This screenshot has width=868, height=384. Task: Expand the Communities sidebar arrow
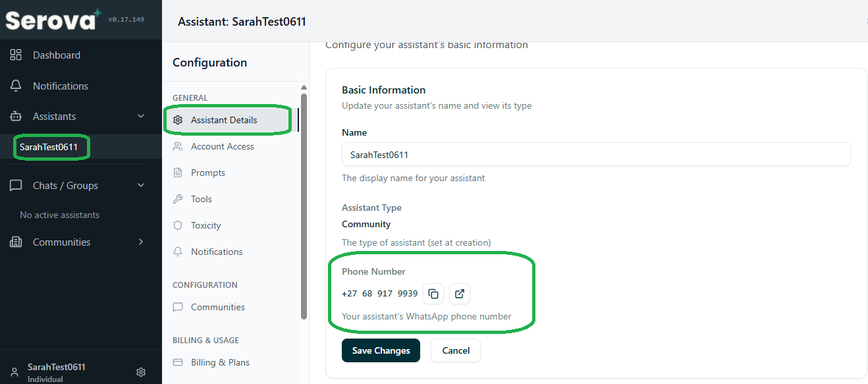[x=140, y=242]
